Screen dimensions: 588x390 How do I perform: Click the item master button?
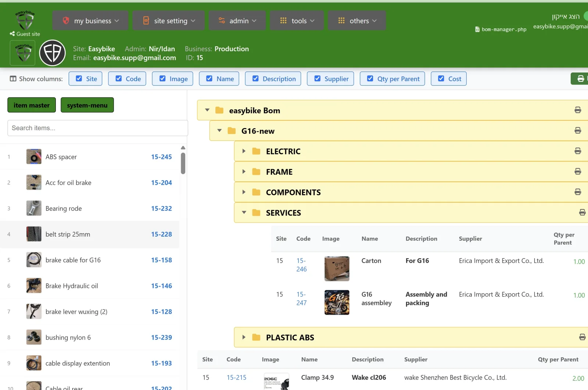point(32,105)
